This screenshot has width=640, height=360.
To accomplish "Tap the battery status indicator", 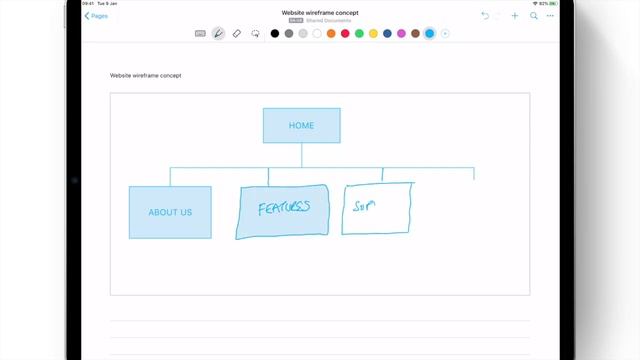I will tap(553, 3).
